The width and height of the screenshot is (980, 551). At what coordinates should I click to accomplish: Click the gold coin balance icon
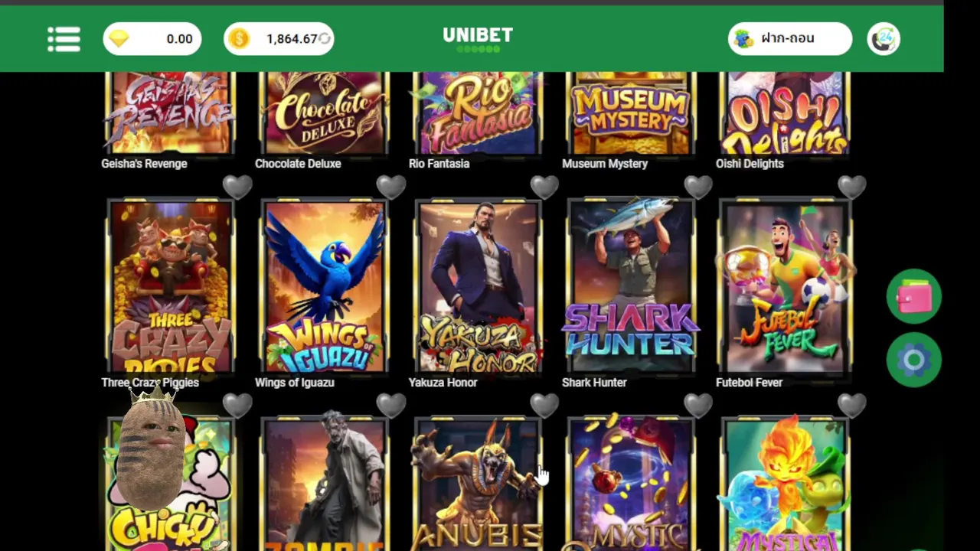coord(239,39)
